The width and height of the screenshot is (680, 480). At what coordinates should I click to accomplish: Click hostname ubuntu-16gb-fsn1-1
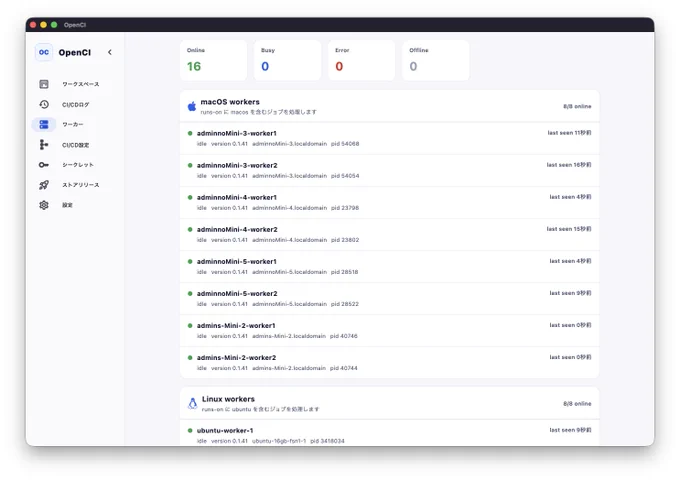(x=279, y=441)
